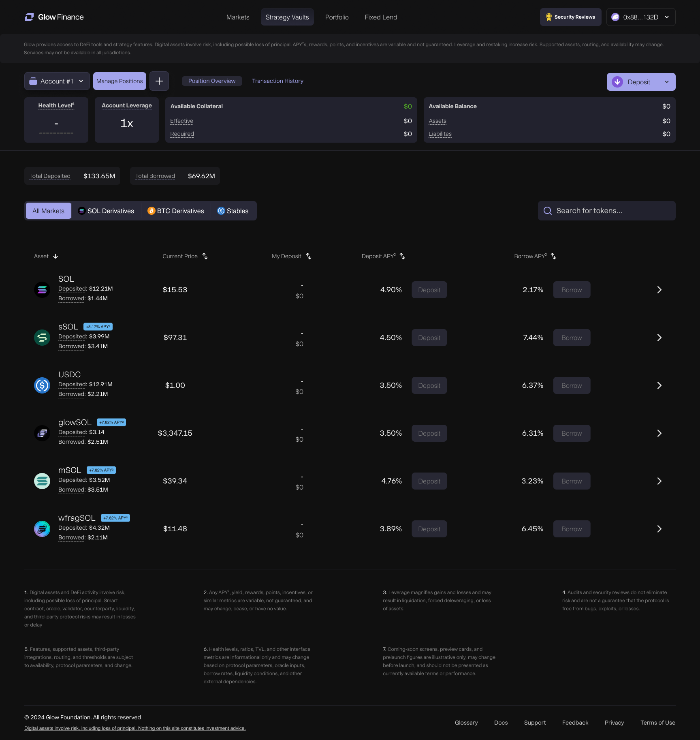Open the Support footer link
The image size is (700, 740).
535,723
